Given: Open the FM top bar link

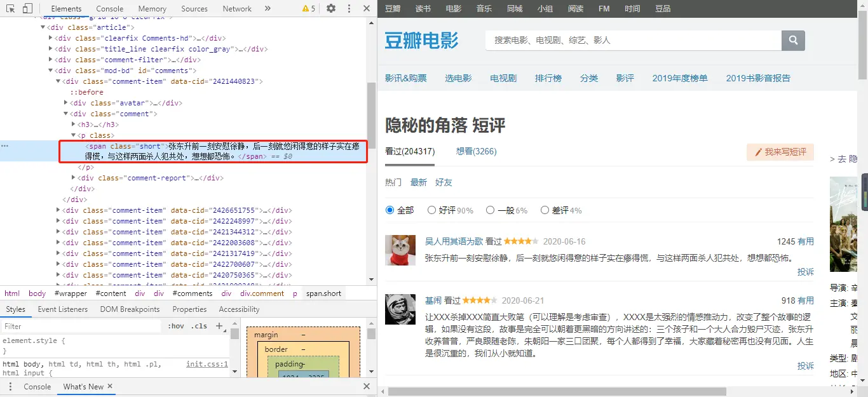Looking at the screenshot, I should pos(605,9).
